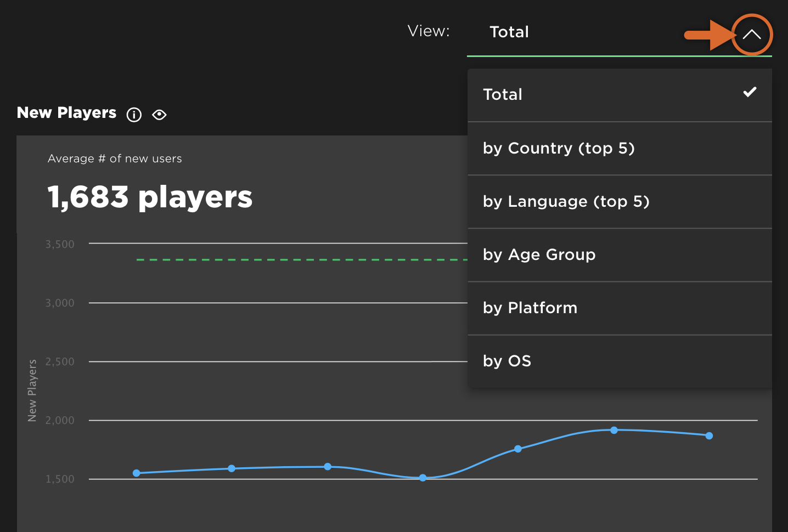Image resolution: width=788 pixels, height=532 pixels.
Task: Click the second data point from the left
Action: pyautogui.click(x=232, y=468)
